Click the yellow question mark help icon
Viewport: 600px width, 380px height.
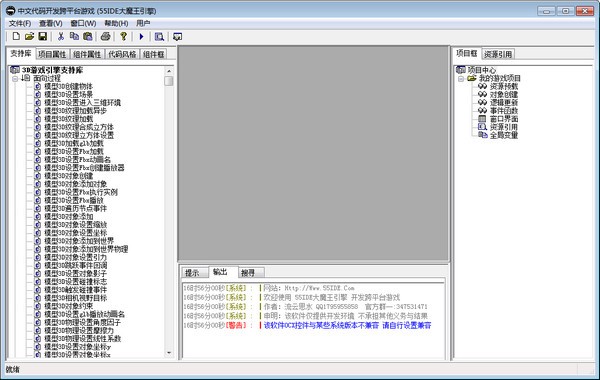tap(123, 36)
